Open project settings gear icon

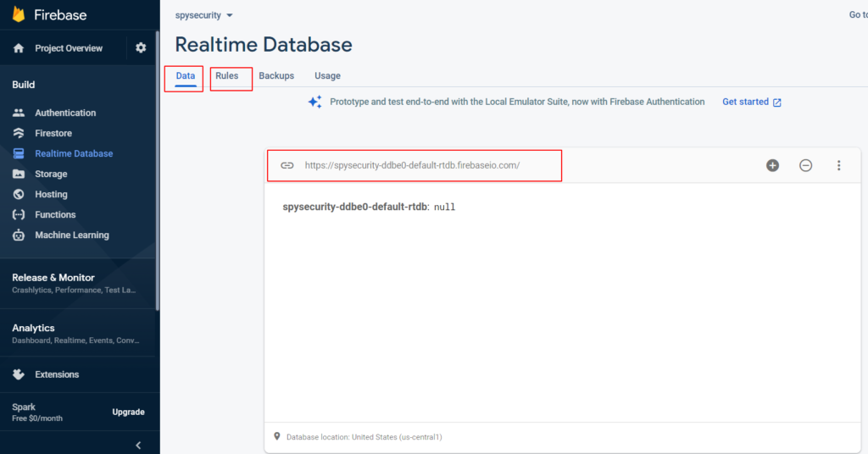point(141,47)
